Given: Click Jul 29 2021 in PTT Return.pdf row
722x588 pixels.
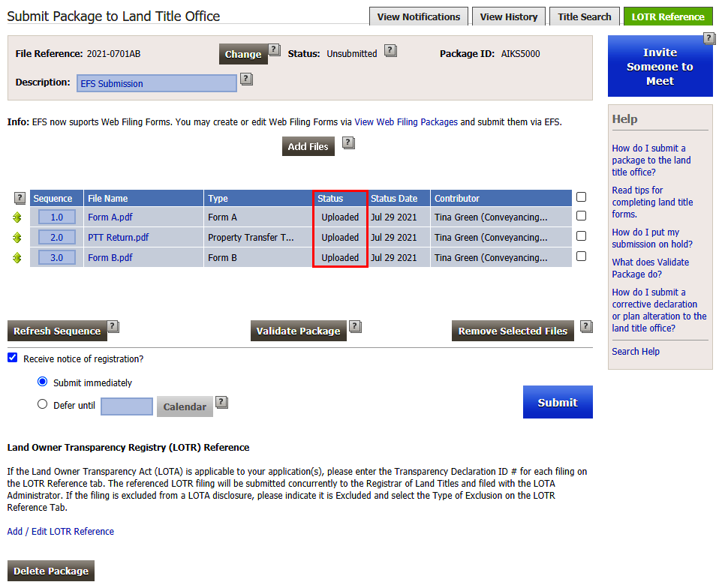Looking at the screenshot, I should (x=394, y=238).
